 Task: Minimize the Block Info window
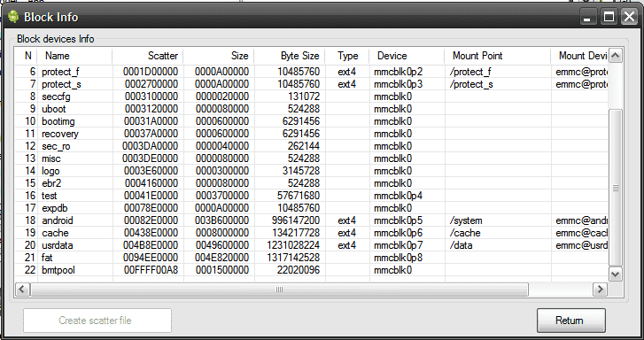pos(587,17)
